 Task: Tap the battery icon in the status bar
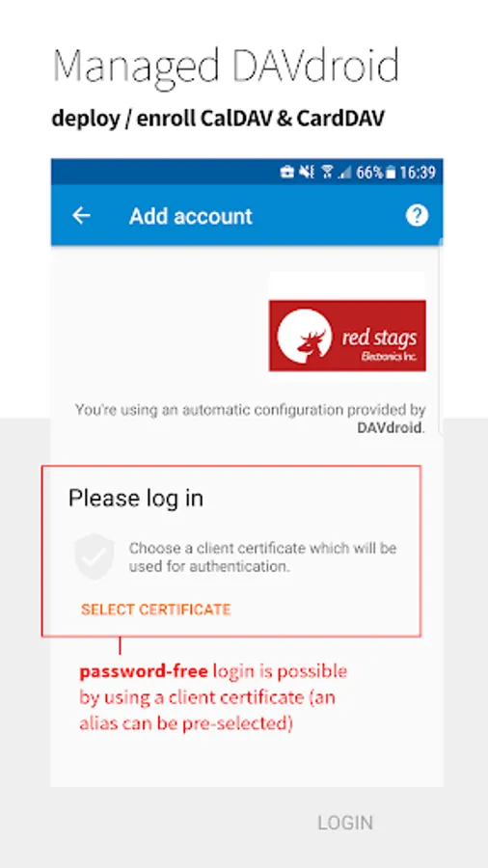(x=391, y=173)
